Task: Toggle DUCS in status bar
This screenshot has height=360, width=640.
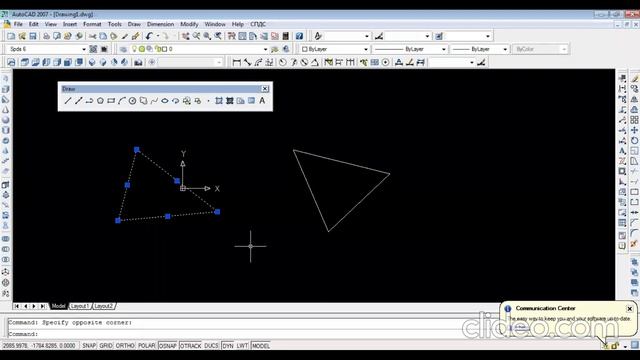Action: click(211, 346)
